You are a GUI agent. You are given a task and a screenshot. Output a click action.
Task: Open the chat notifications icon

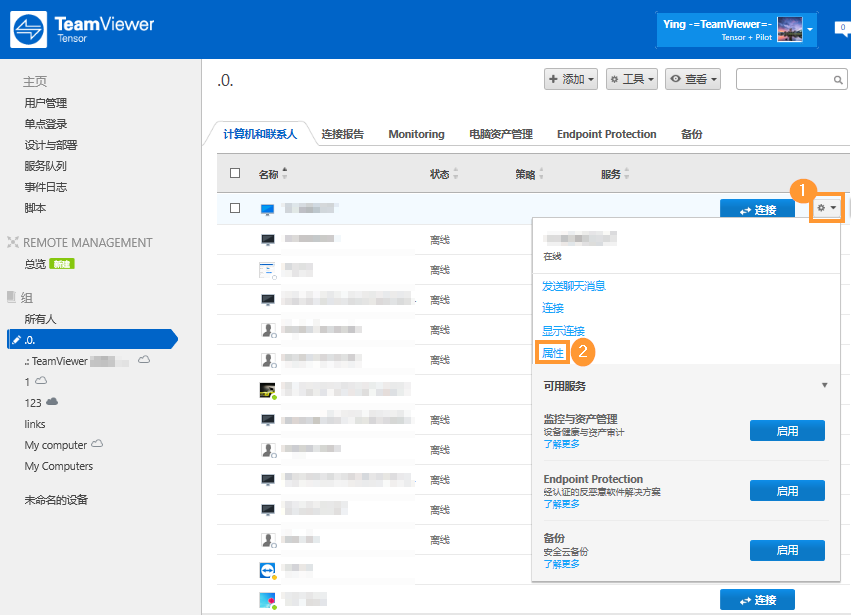point(843,29)
